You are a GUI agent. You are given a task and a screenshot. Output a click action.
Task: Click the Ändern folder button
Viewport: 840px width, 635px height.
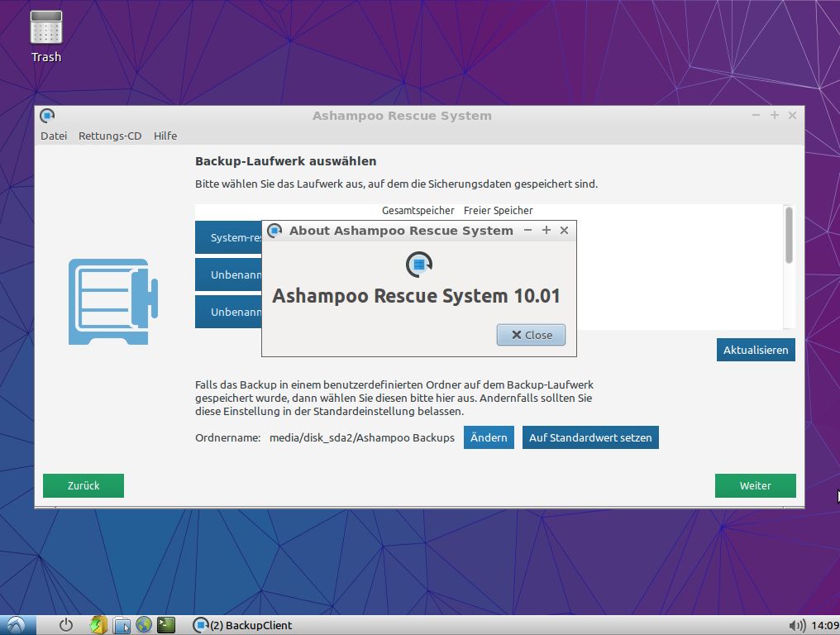[489, 437]
